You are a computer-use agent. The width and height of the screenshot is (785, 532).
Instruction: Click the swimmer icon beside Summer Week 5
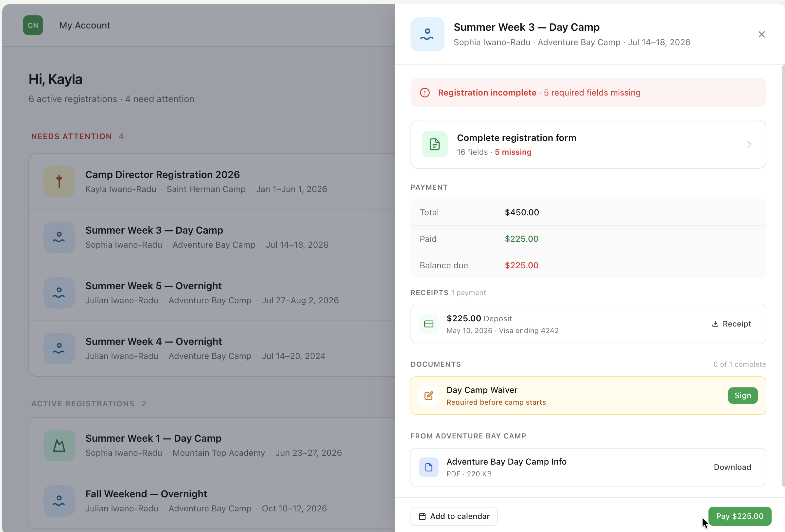pyautogui.click(x=59, y=293)
